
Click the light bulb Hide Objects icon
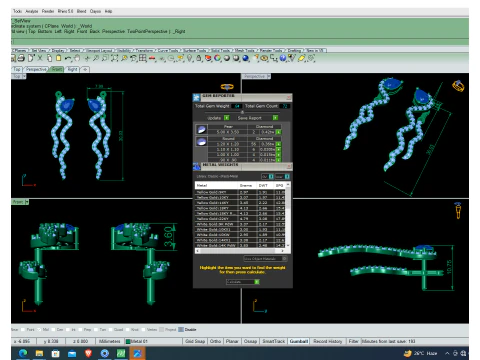189,58
